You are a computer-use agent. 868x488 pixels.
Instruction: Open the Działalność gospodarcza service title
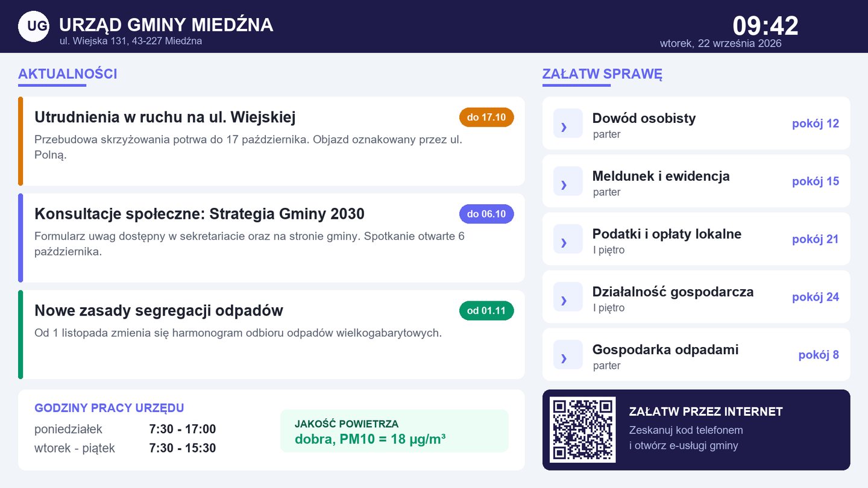pyautogui.click(x=673, y=292)
